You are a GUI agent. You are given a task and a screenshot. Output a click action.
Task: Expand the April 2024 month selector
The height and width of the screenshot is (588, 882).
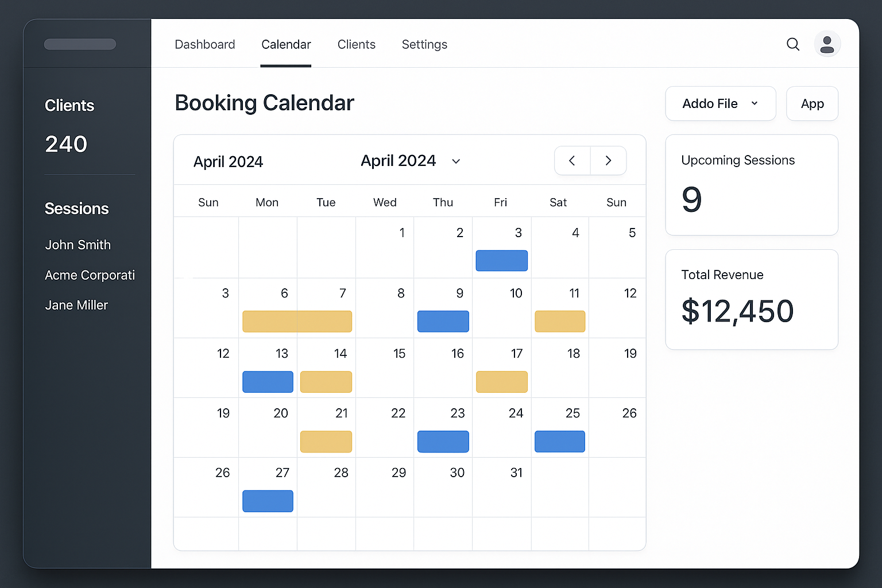point(411,161)
